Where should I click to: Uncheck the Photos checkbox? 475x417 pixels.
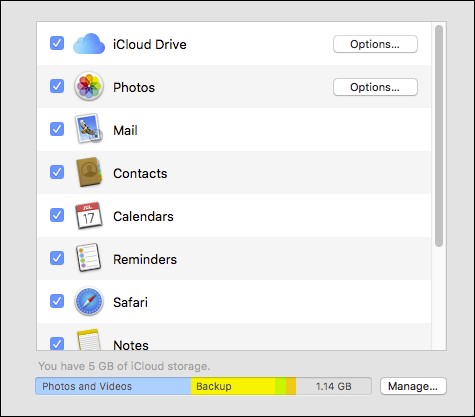tap(57, 86)
